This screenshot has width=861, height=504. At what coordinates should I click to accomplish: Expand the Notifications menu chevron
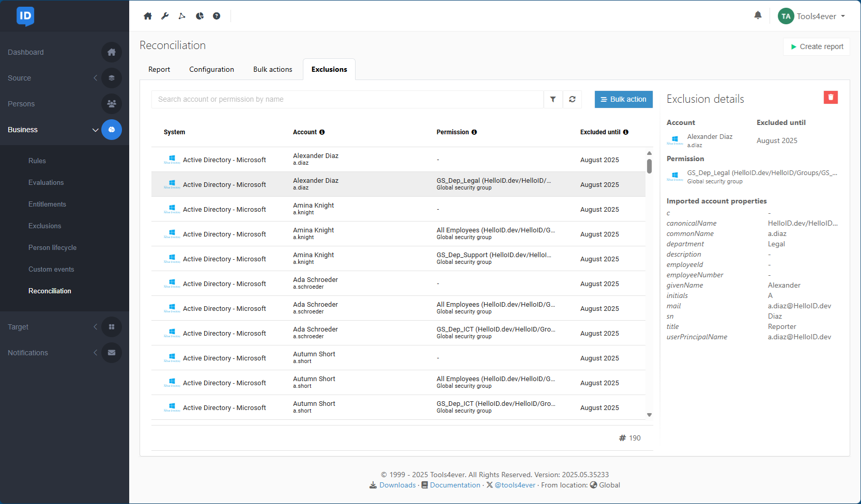pos(95,353)
